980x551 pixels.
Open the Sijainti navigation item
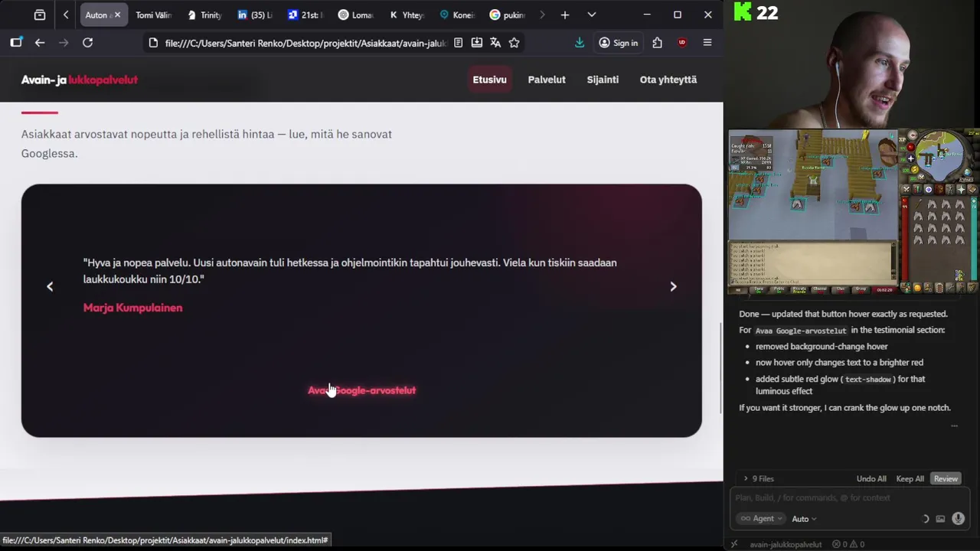(x=603, y=80)
